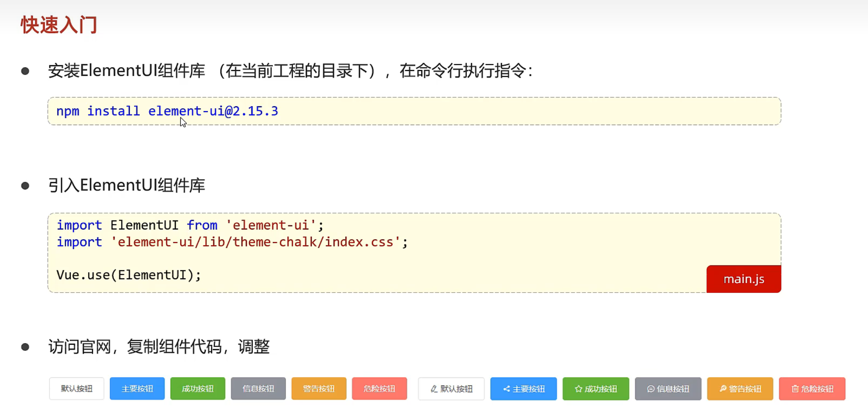Click the bullet text beginning 安装ElementUI组件库
The width and height of the screenshot is (868, 416).
[x=290, y=71]
